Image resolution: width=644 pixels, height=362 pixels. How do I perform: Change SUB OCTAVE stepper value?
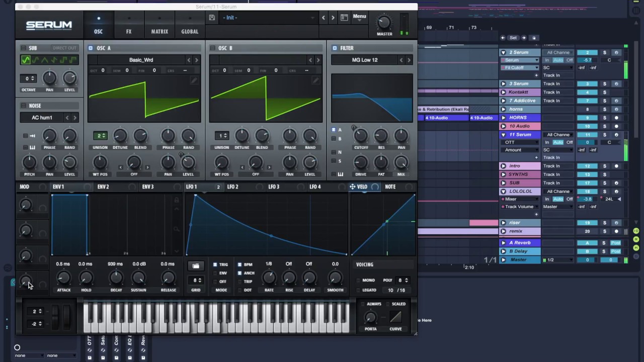(29, 78)
